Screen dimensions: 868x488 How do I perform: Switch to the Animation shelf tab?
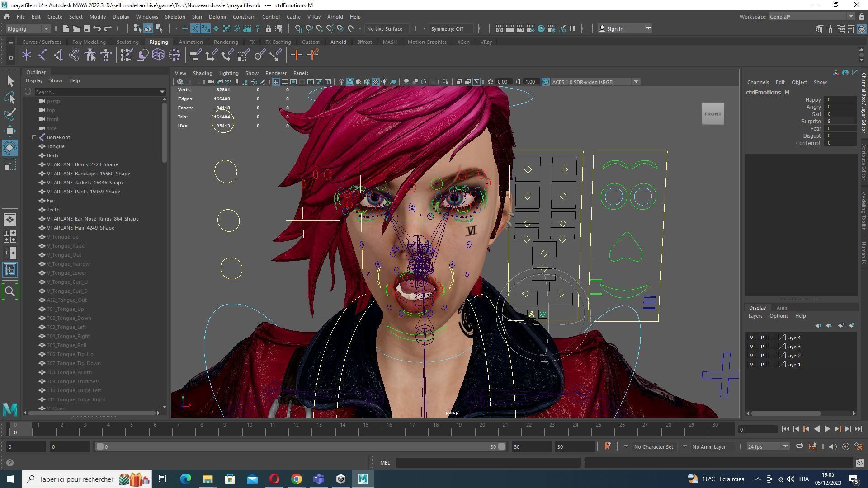pyautogui.click(x=190, y=42)
